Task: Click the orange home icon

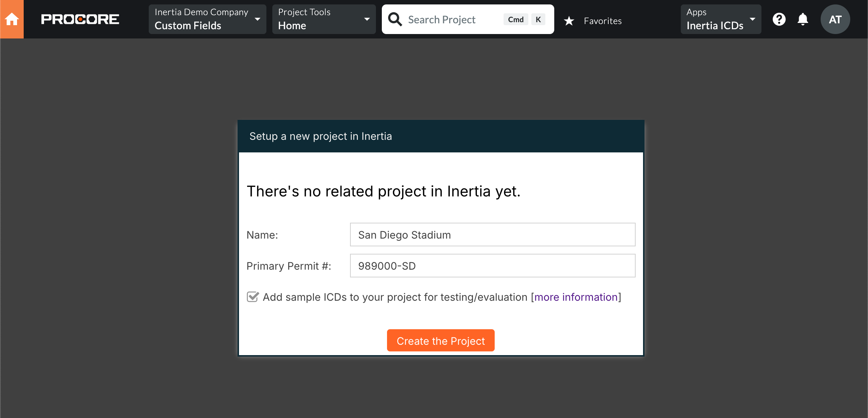Action: pyautogui.click(x=12, y=19)
